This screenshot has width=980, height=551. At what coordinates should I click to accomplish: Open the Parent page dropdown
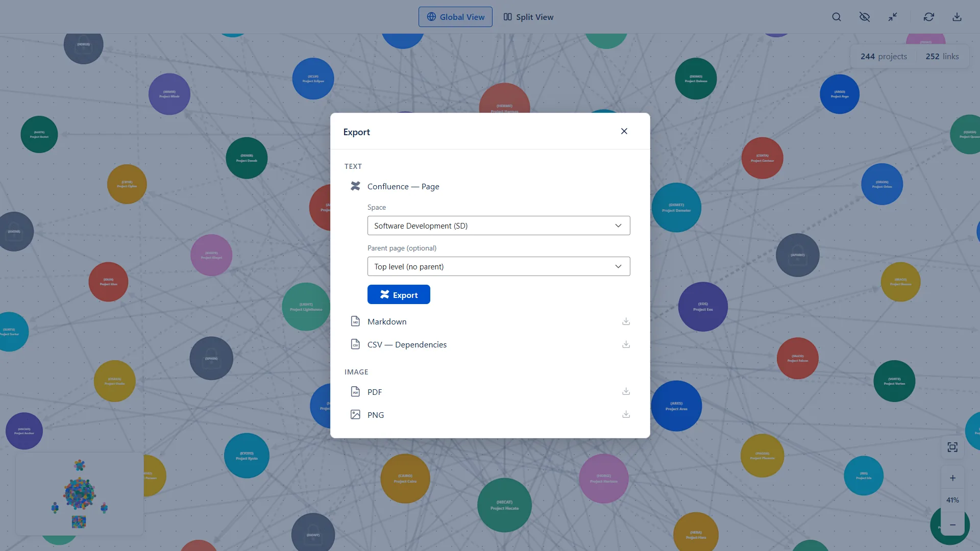(x=499, y=266)
